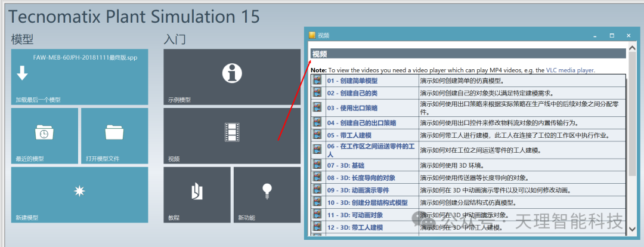Click 最近的模型 tile label

30,159
